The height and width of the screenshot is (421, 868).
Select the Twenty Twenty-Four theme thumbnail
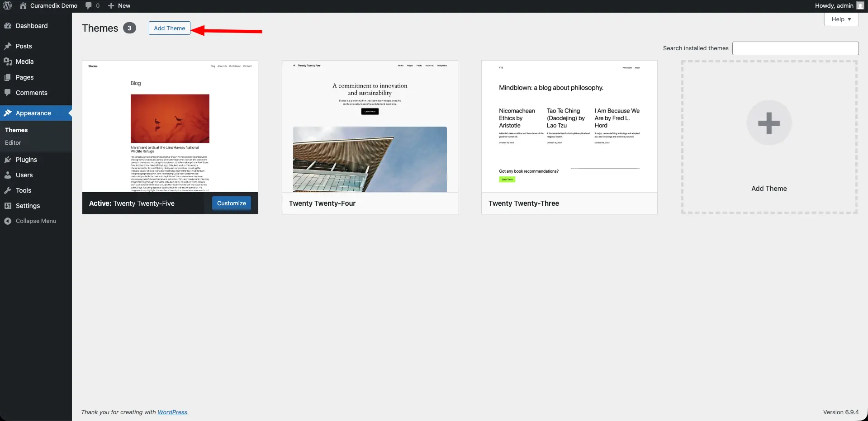(x=370, y=127)
